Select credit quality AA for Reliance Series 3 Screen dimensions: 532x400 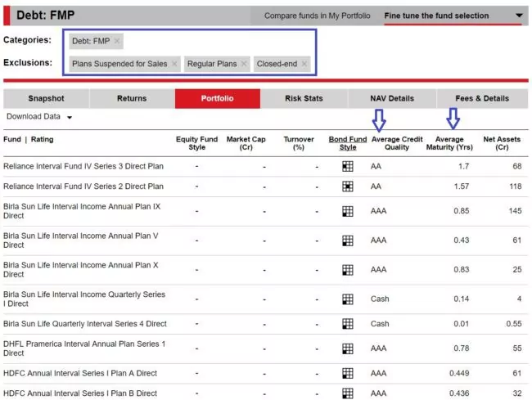tap(376, 166)
